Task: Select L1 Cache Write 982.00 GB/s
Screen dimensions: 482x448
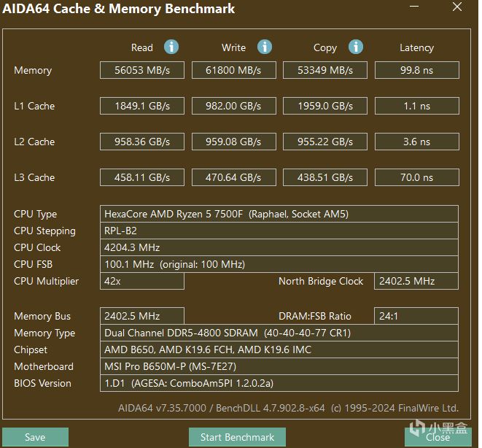Action: click(233, 106)
